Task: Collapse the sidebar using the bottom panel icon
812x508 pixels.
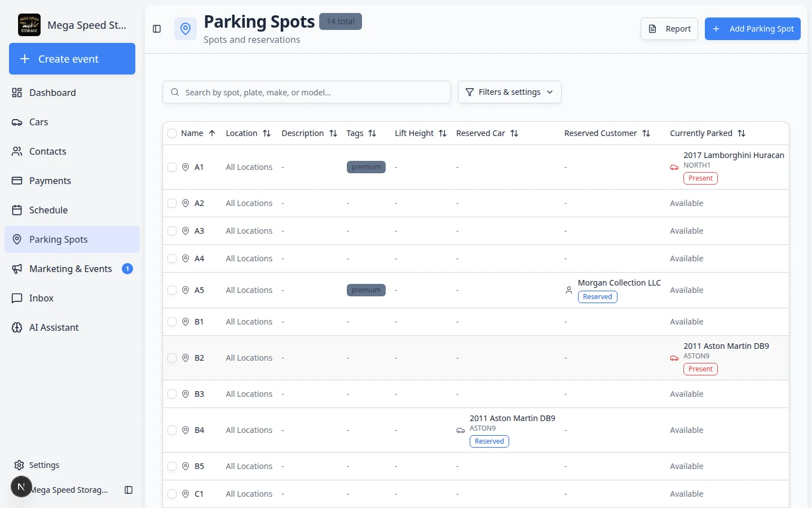Action: (x=129, y=490)
